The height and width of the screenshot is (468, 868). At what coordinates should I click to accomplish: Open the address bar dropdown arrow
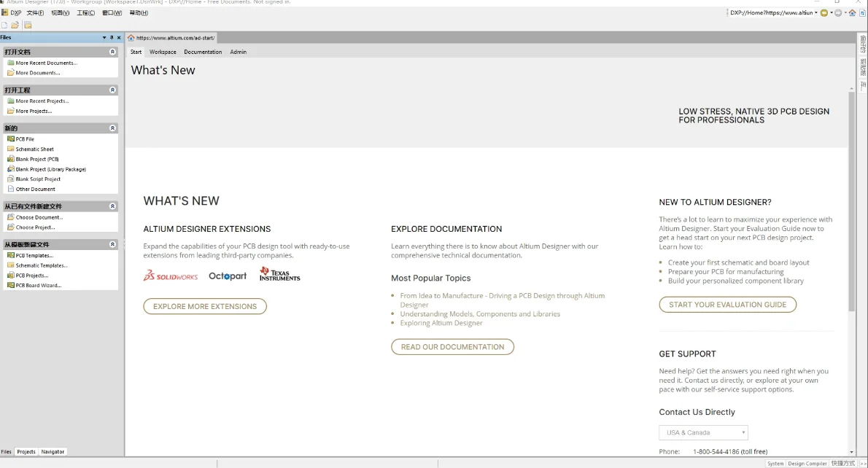point(816,12)
